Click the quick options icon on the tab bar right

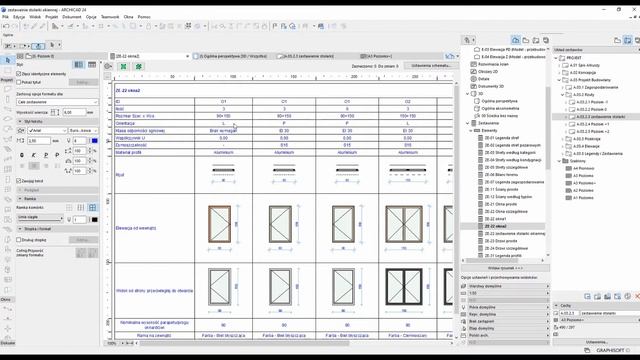[x=450, y=56]
